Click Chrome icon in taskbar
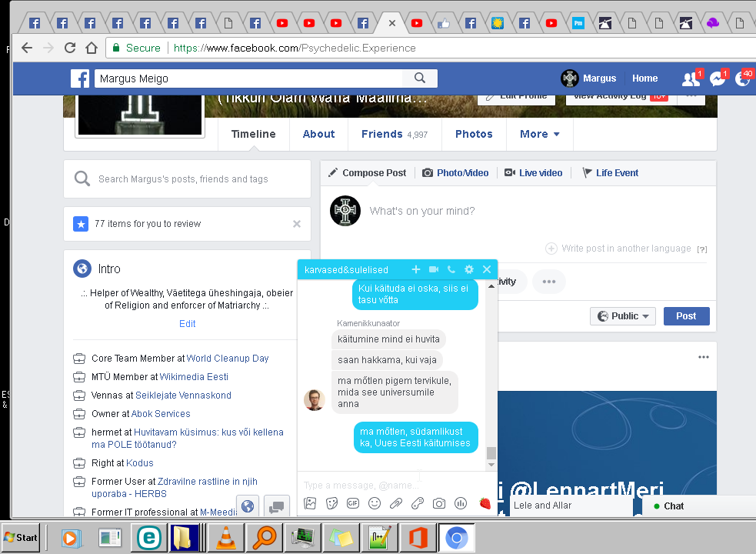This screenshot has width=756, height=554. (456, 537)
